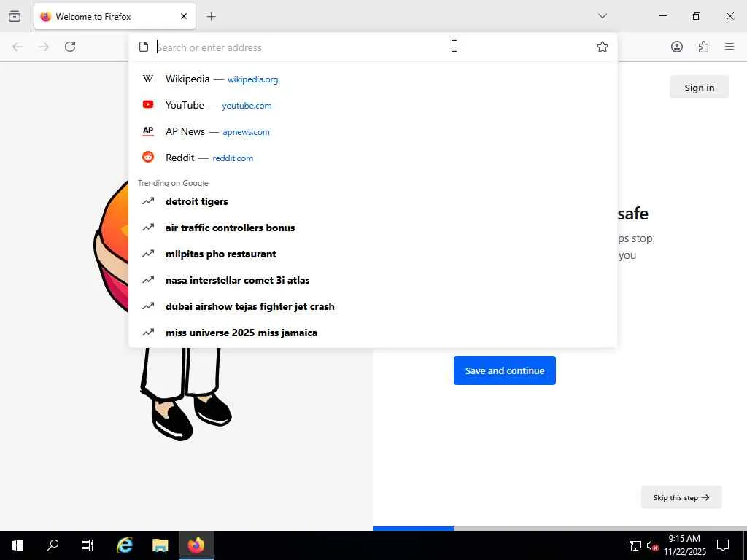
Task: Click Save and continue
Action: tap(505, 370)
